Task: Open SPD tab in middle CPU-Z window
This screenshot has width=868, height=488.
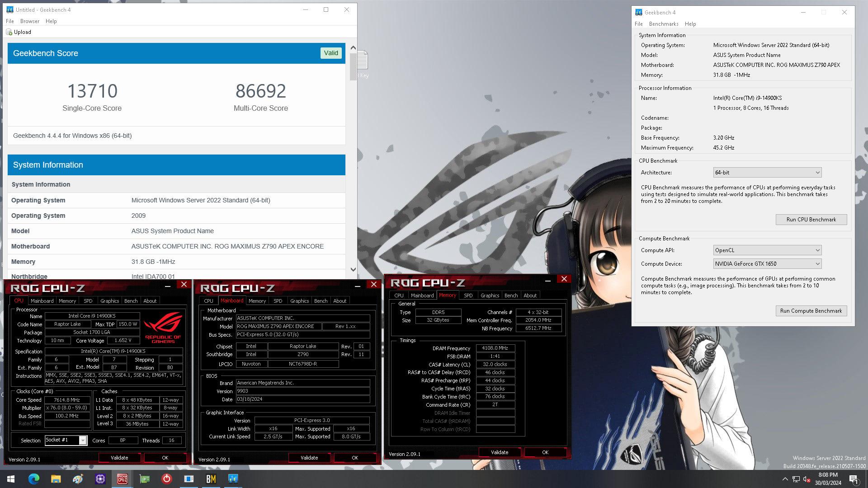Action: pyautogui.click(x=278, y=301)
